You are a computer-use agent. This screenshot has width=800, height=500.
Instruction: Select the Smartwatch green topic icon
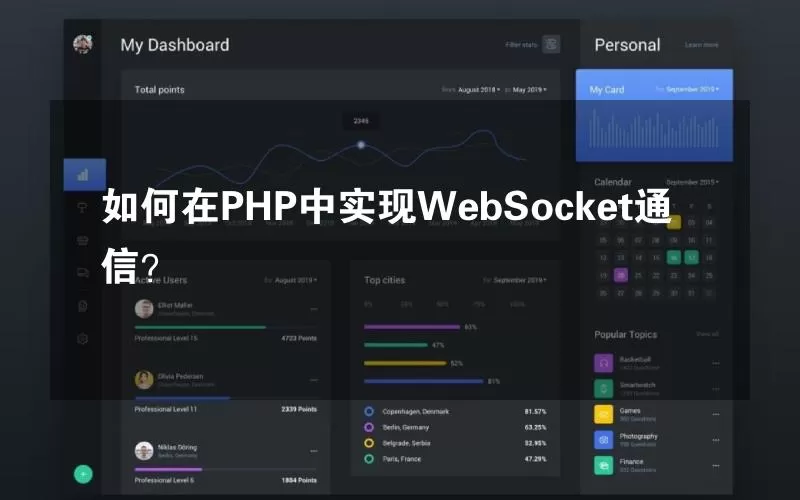[604, 389]
